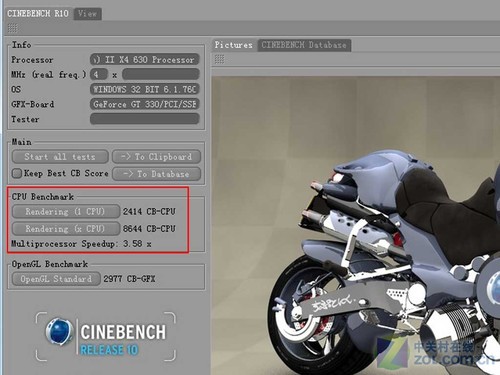This screenshot has height=375, width=500.
Task: Click the Tester name input field
Action: tap(145, 119)
